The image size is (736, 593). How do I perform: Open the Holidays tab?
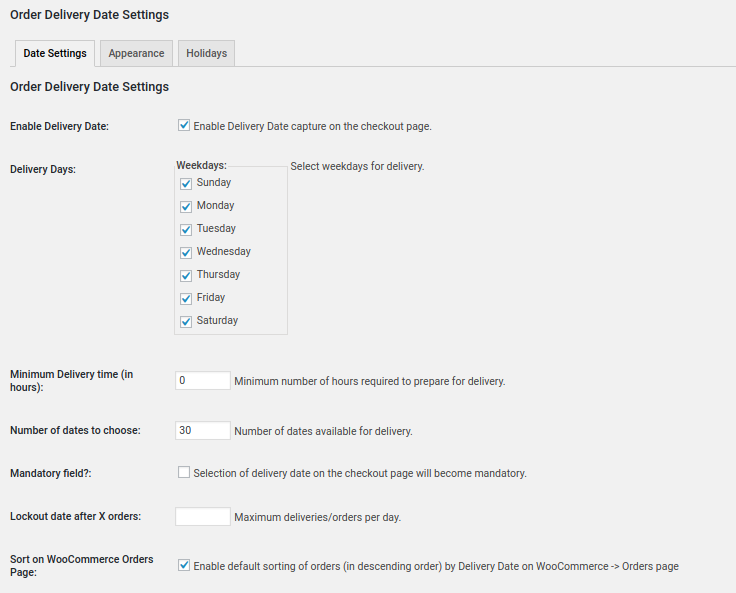[206, 53]
